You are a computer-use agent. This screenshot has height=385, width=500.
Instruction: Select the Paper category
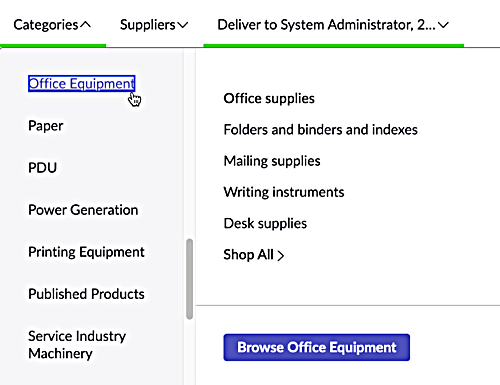[x=46, y=126]
